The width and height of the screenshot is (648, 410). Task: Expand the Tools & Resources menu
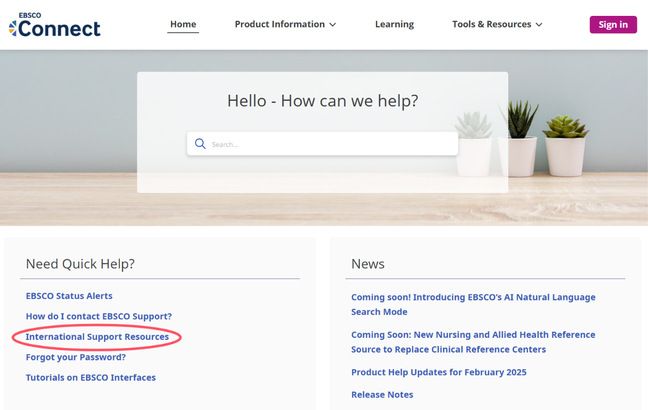tap(491, 24)
